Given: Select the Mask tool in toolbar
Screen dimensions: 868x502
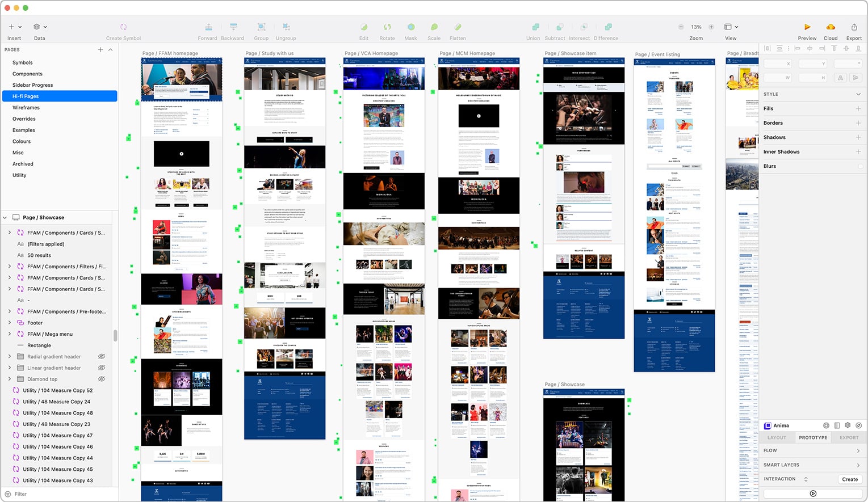Looking at the screenshot, I should point(410,27).
